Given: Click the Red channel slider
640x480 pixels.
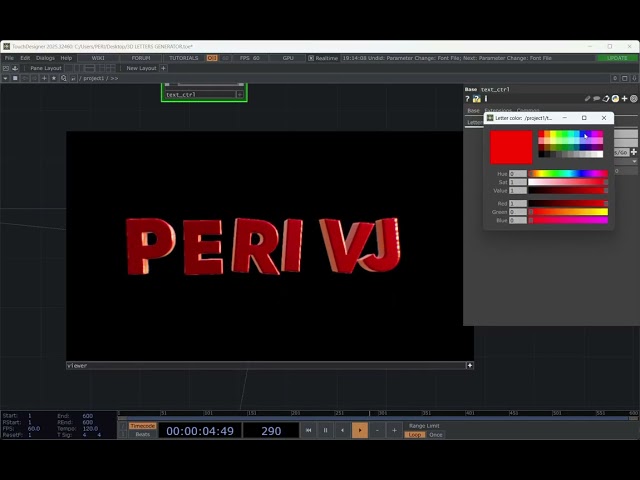Looking at the screenshot, I should (568, 203).
